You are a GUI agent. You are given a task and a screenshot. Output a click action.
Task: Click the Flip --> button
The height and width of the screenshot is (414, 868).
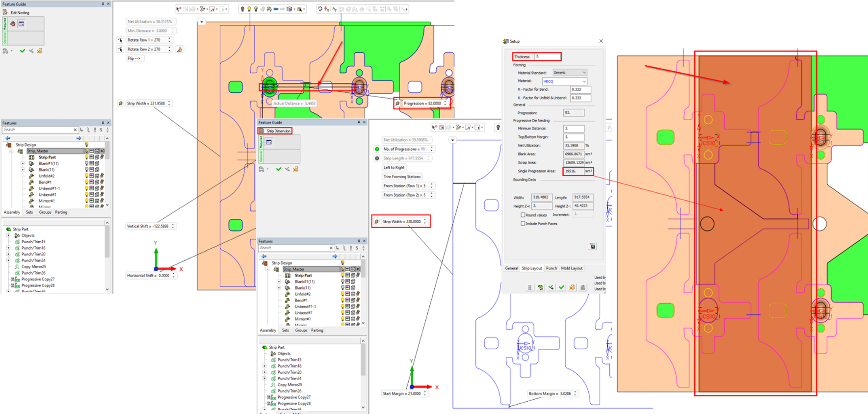click(x=134, y=58)
